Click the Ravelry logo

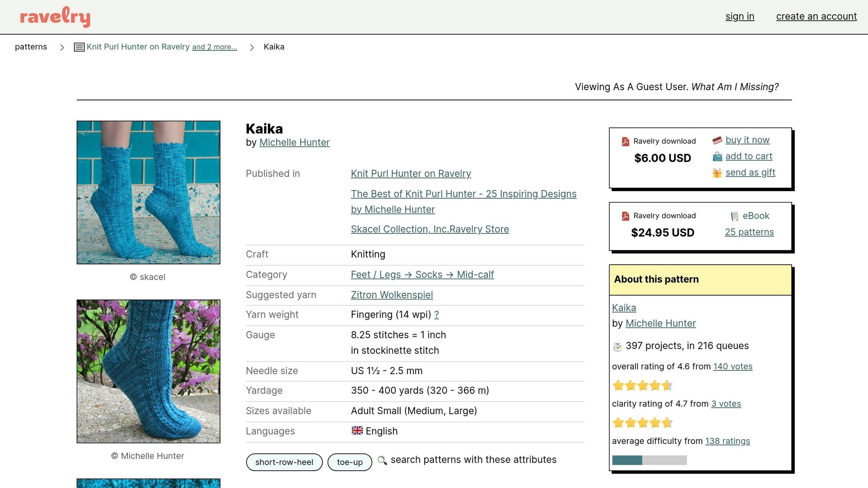55,17
